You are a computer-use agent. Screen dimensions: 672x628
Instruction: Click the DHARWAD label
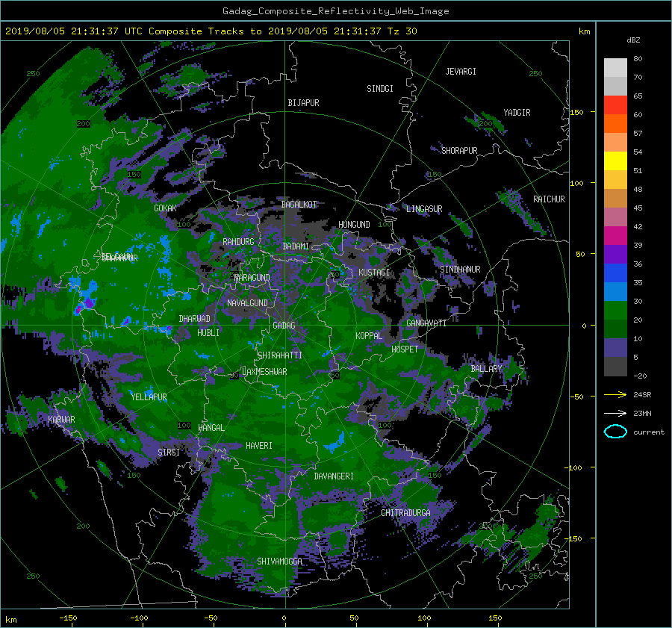[x=195, y=319]
